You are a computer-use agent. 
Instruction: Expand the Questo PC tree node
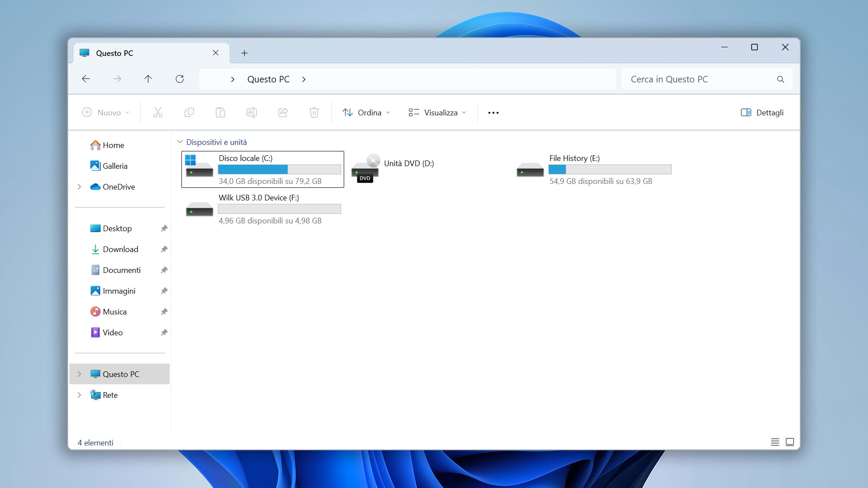[79, 374]
